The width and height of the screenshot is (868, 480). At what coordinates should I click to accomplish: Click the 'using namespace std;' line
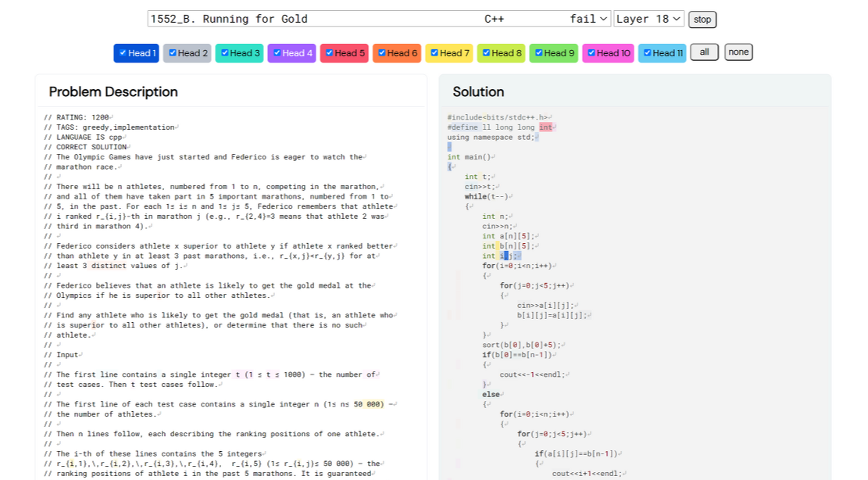[x=491, y=138]
